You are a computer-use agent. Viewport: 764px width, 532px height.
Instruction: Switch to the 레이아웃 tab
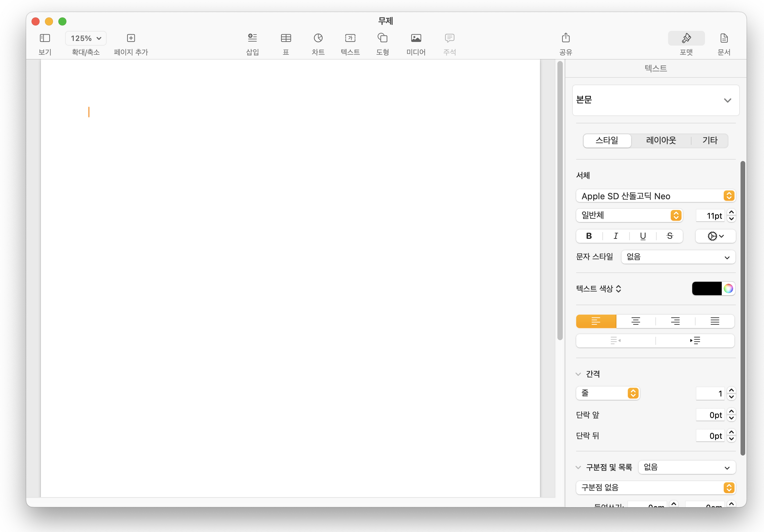[x=661, y=140]
